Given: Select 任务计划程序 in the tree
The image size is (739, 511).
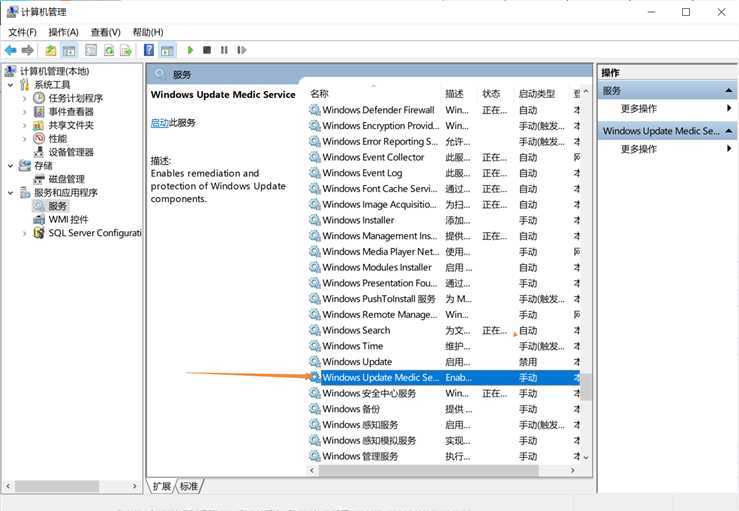Looking at the screenshot, I should (75, 98).
